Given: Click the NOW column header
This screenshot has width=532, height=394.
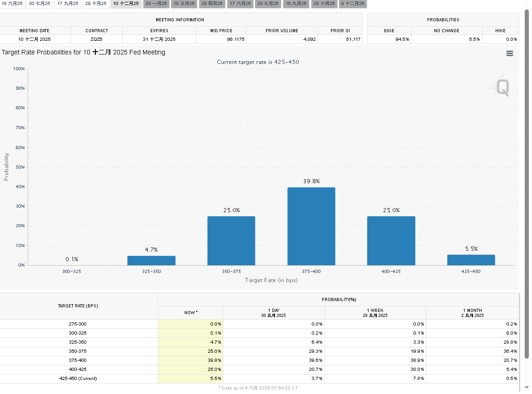Looking at the screenshot, I should click(191, 313).
